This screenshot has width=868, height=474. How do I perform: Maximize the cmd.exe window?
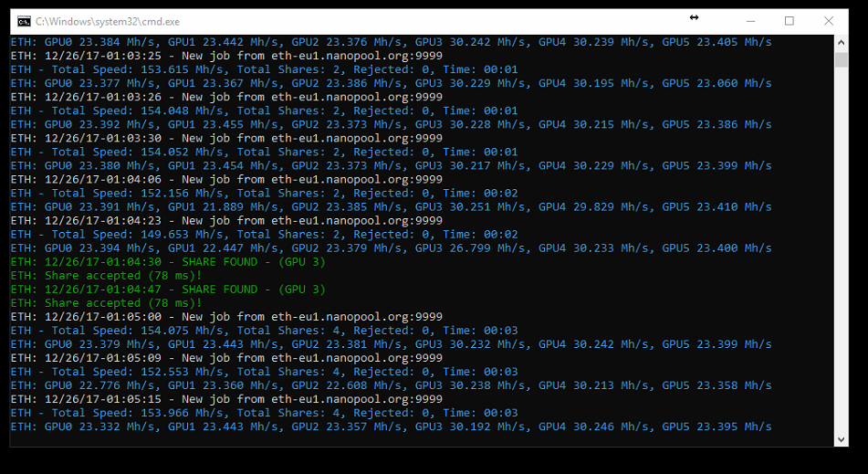(790, 22)
